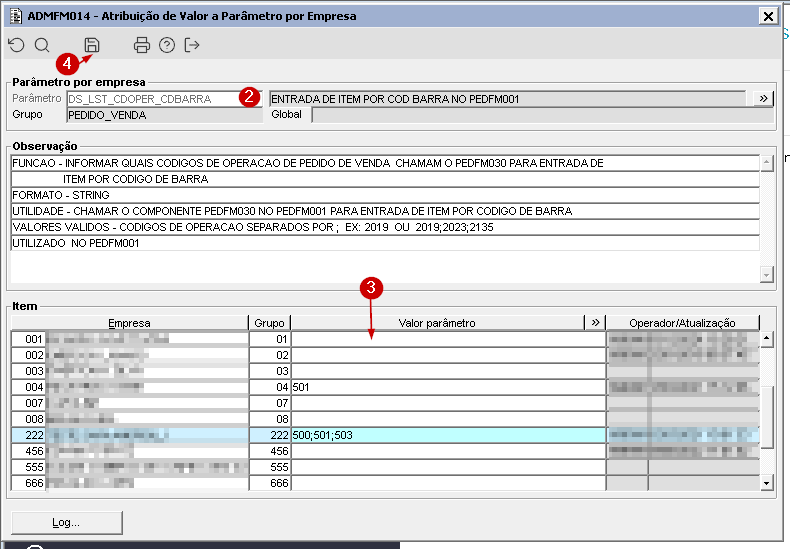The image size is (790, 549).
Task: Select Valor parâmetro cell for empresa 007
Action: pos(448,403)
